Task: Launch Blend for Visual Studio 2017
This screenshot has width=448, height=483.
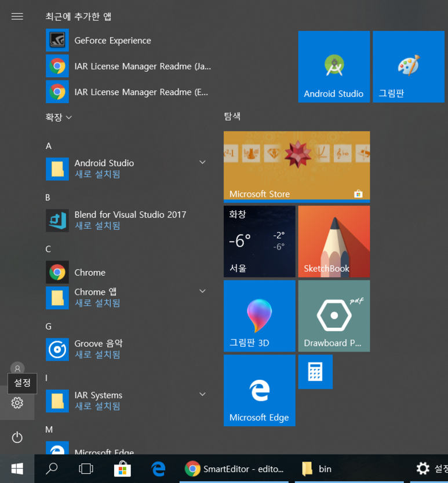Action: pos(129,220)
